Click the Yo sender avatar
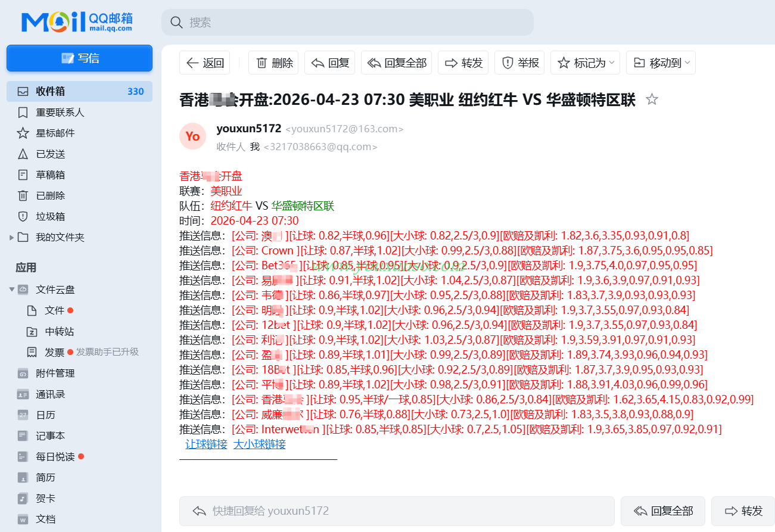 click(192, 136)
